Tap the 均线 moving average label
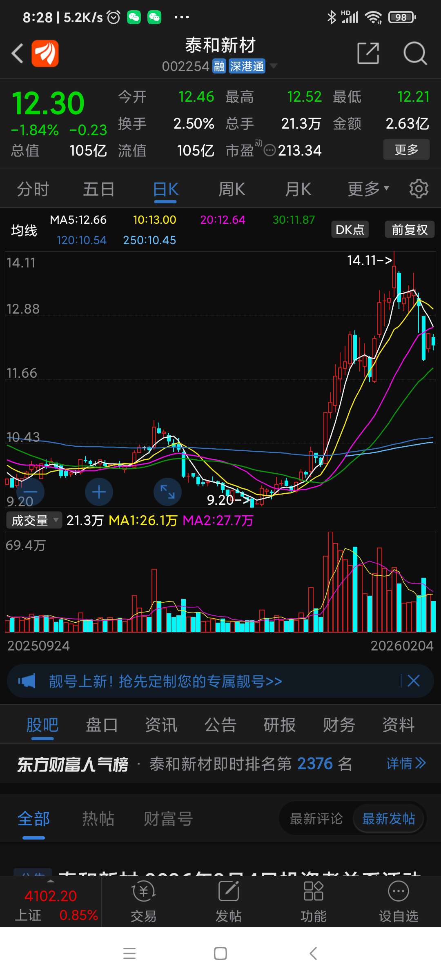This screenshot has height=980, width=441. point(24,230)
